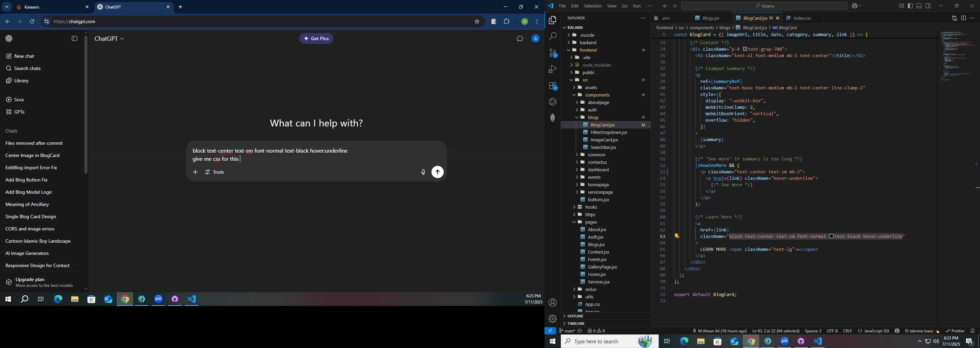The width and height of the screenshot is (980, 348).
Task: Open the Run menu in VS Code
Action: coord(636,6)
